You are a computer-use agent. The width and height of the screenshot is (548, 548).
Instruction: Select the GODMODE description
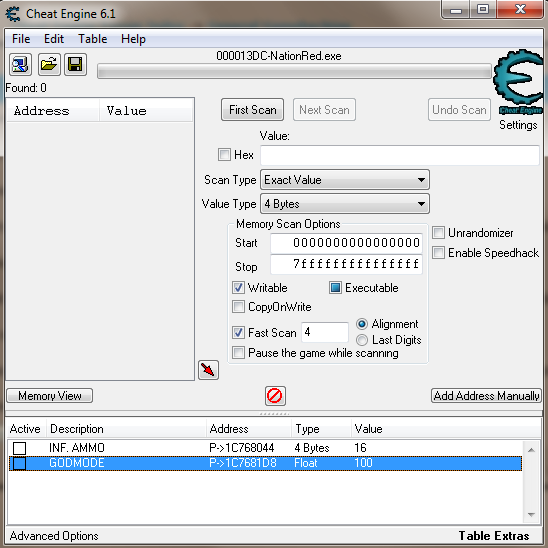[x=77, y=463]
